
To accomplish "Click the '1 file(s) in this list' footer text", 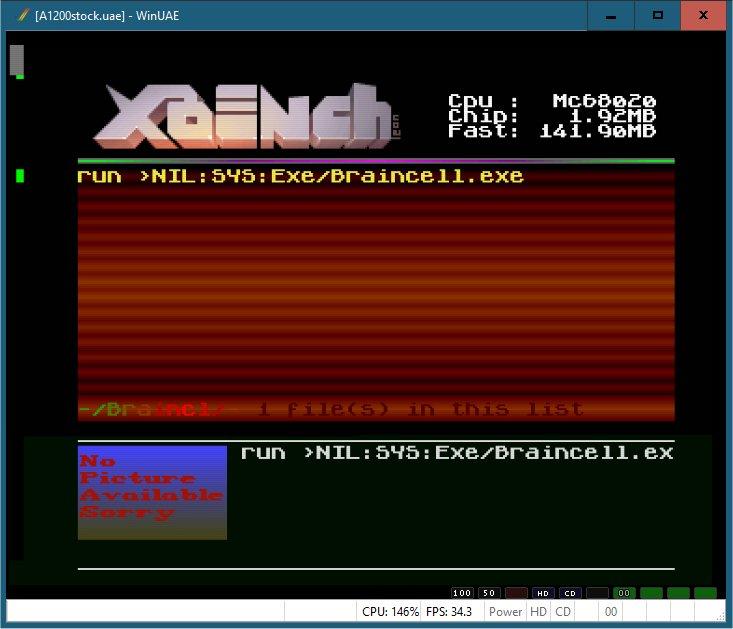I will click(421, 409).
